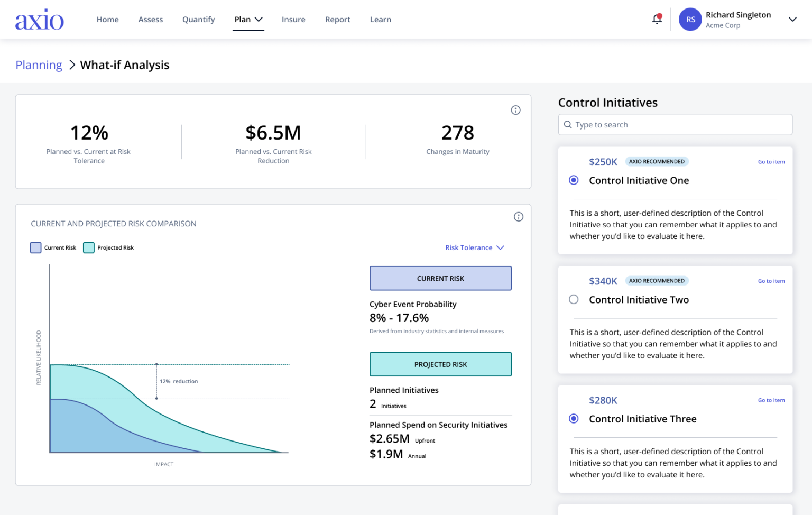Expand the user account menu chevron
The height and width of the screenshot is (515, 812).
792,20
